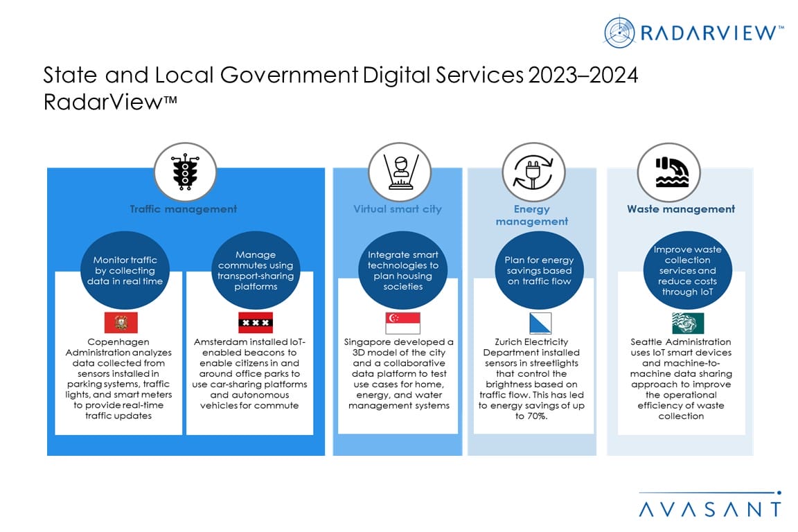Click 'Integrate smart technologies' circle

[x=402, y=269]
